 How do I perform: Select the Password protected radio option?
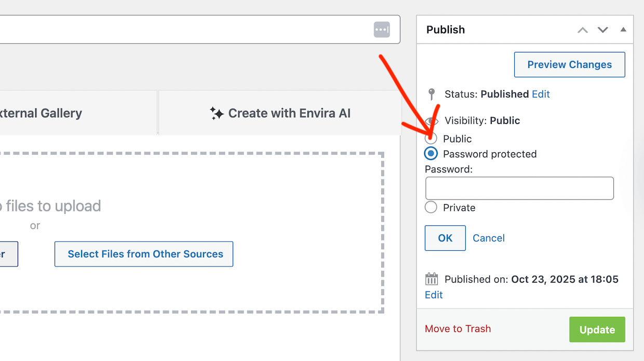431,154
